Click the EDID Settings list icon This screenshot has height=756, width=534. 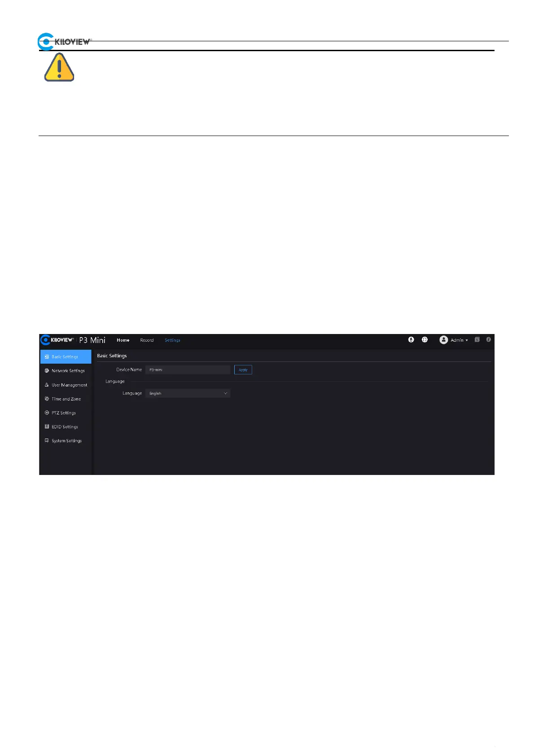coord(47,426)
